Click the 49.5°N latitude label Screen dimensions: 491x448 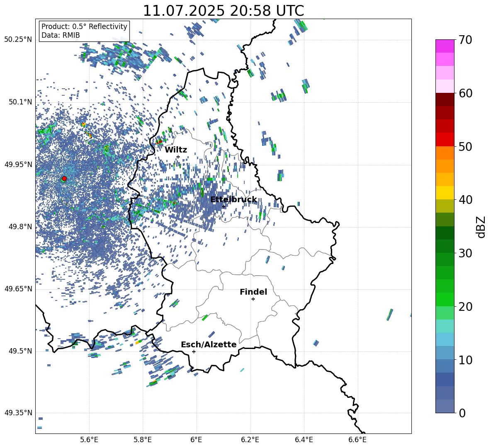click(20, 351)
